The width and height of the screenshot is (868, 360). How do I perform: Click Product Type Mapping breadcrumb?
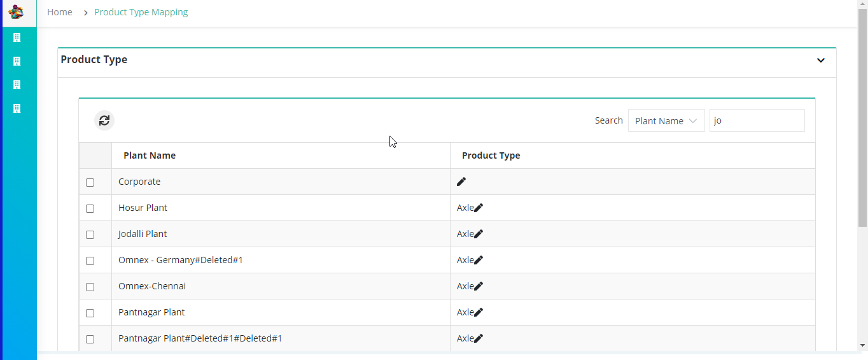pyautogui.click(x=141, y=12)
